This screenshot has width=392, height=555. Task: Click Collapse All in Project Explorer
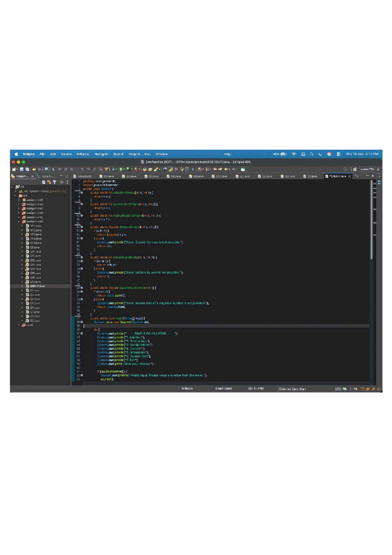point(44,182)
